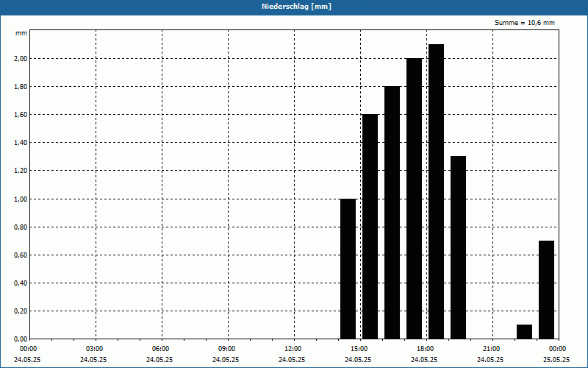Select the rainfall bar reaching 2,00 mm
588x368 pixels.
click(414, 199)
